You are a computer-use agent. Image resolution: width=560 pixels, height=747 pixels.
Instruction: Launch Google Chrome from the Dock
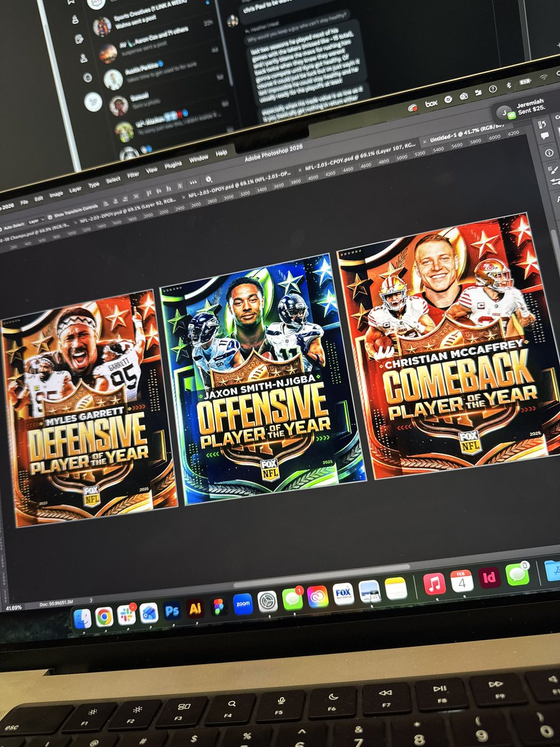pos(104,617)
